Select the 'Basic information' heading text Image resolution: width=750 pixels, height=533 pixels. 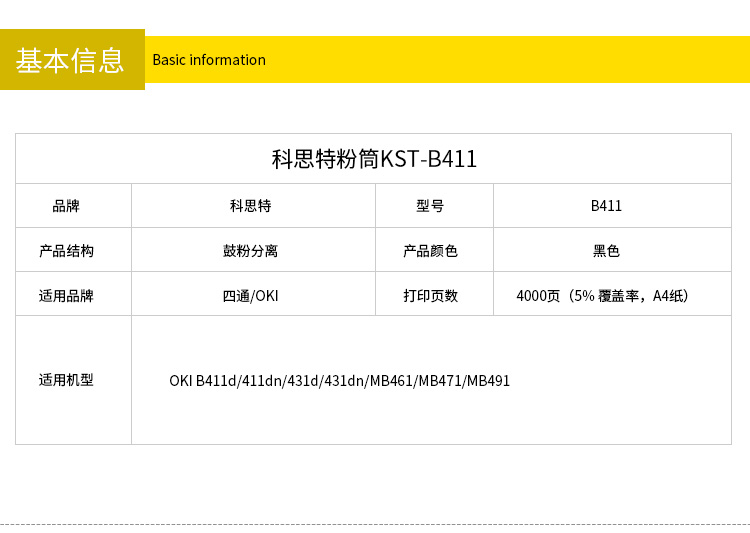pos(209,60)
